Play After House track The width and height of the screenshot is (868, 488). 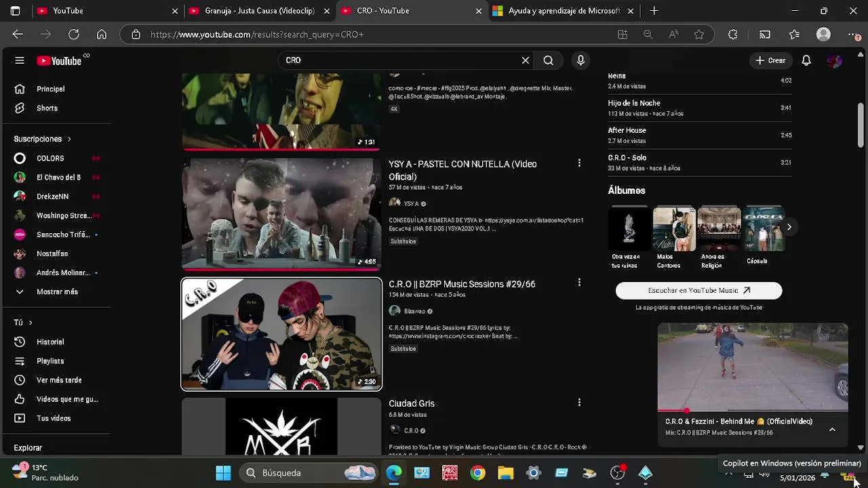(700, 135)
